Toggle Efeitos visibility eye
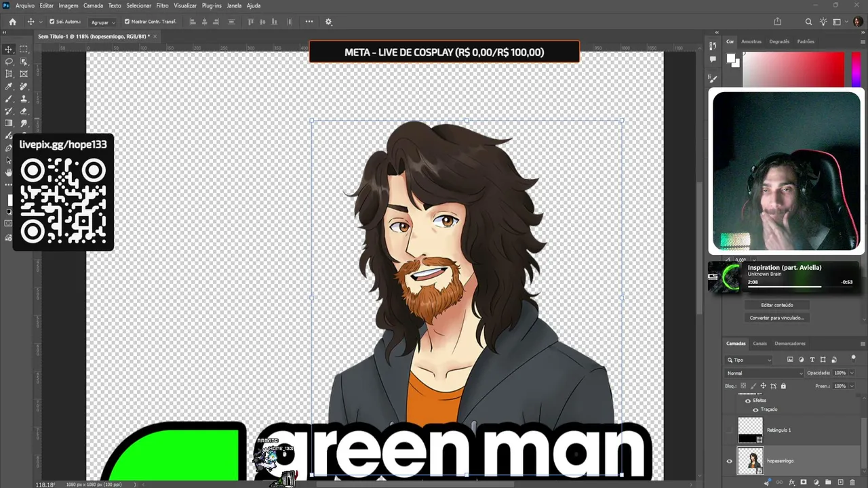 (748, 401)
